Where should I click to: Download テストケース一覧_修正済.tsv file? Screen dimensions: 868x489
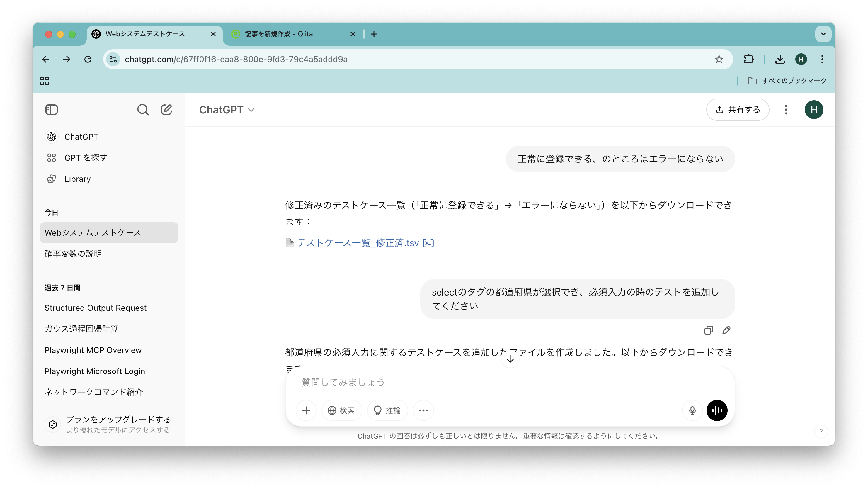[357, 243]
